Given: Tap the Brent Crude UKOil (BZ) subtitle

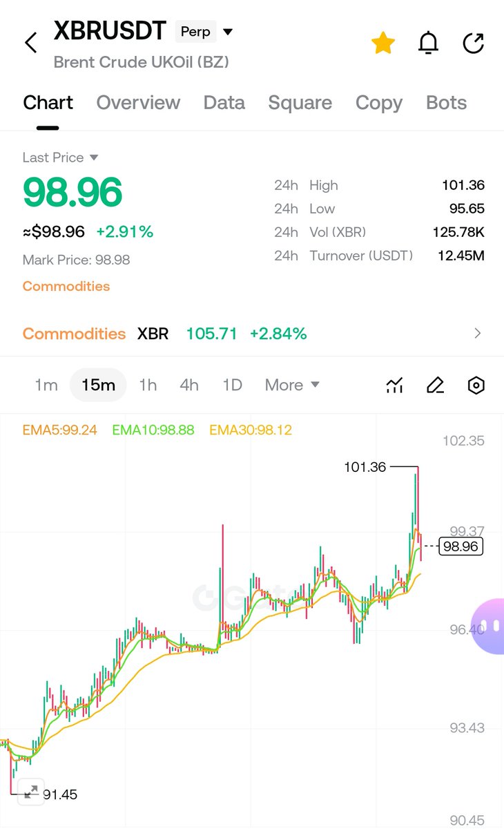Looking at the screenshot, I should tap(142, 62).
